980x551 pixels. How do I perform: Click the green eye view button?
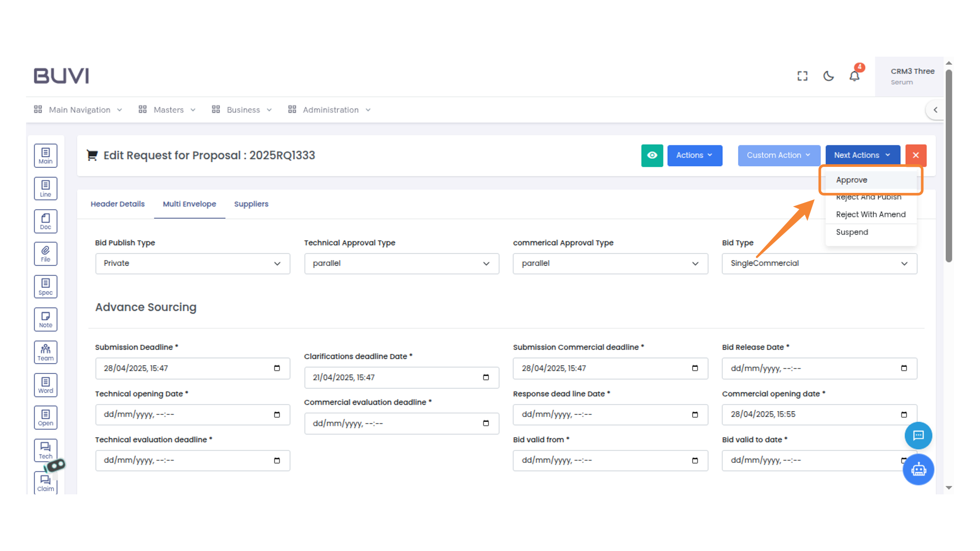[x=652, y=155]
